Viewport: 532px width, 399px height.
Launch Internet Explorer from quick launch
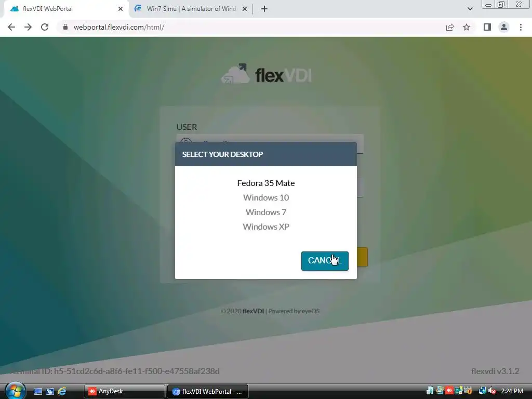tap(62, 392)
